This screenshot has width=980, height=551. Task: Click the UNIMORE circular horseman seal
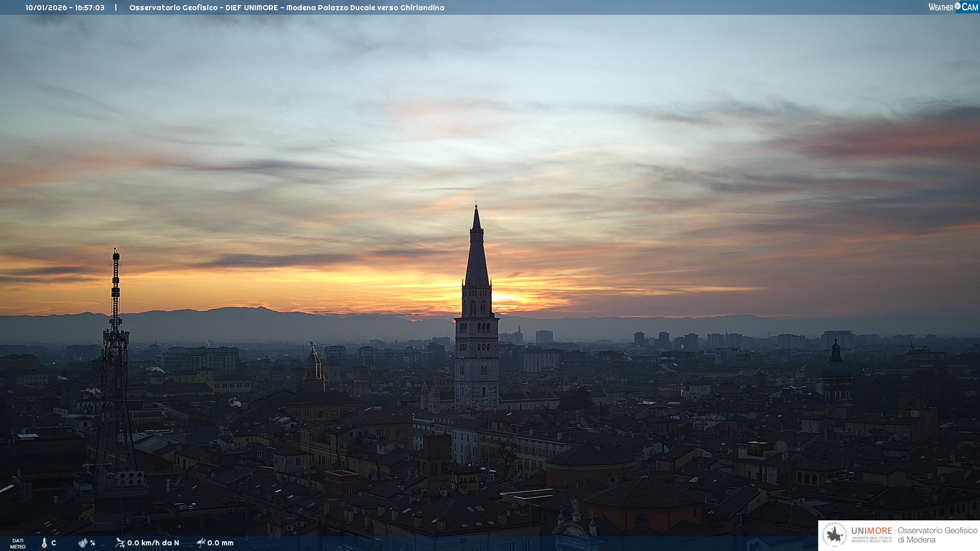(x=835, y=535)
